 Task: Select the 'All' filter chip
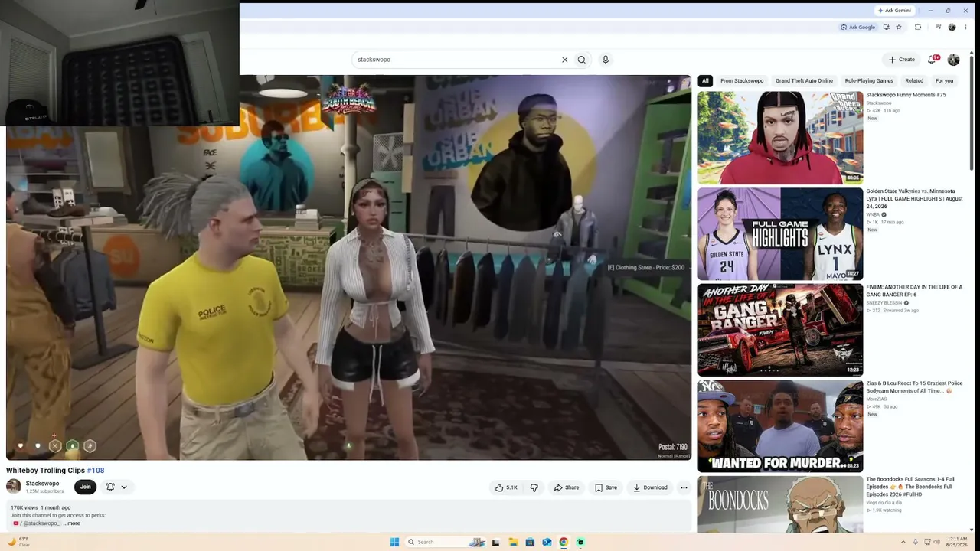pos(705,80)
